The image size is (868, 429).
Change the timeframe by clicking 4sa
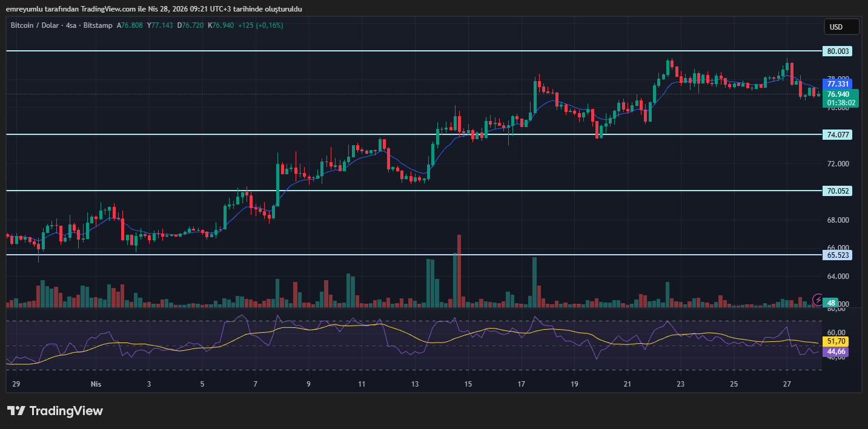point(70,25)
